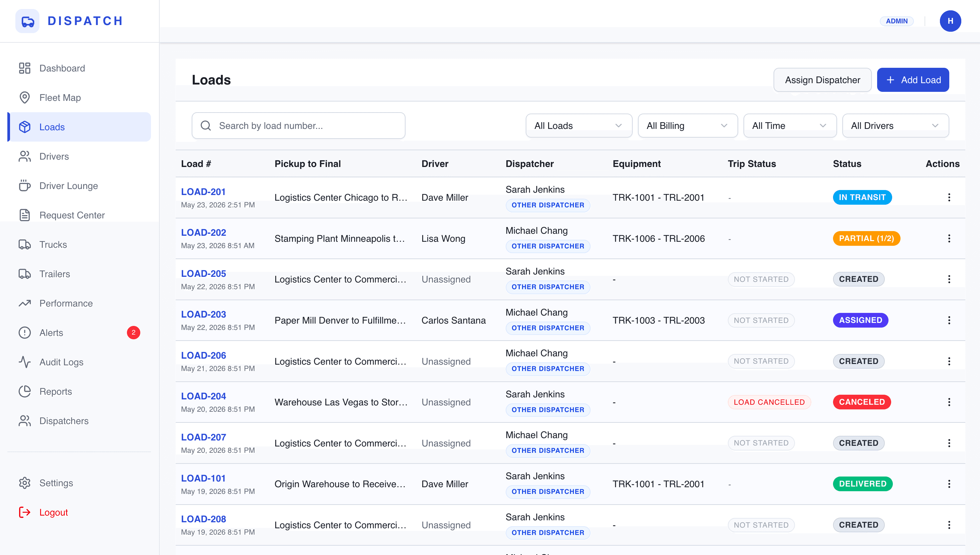Open Audit Logs from sidebar
The width and height of the screenshot is (980, 555).
coord(79,362)
